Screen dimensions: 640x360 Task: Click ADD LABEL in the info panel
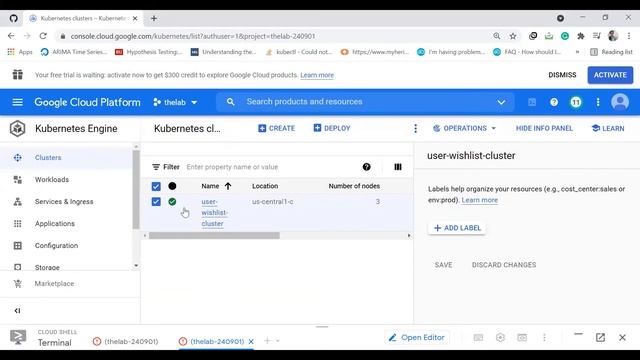[457, 228]
